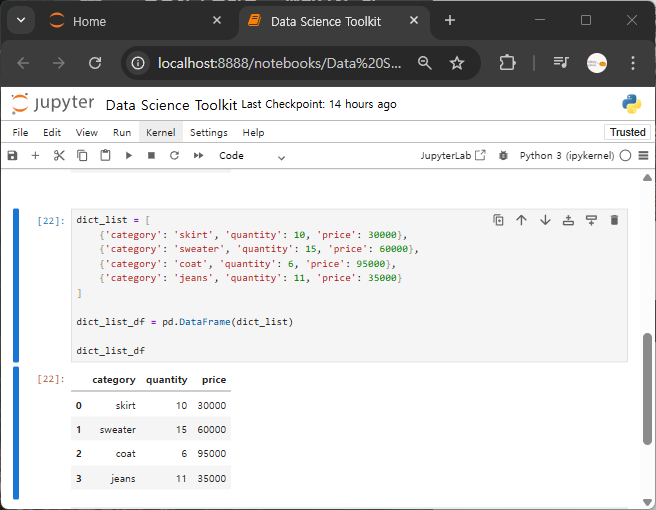Open browser extensions puzzle icon
The height and width of the screenshot is (510, 656).
tap(507, 63)
